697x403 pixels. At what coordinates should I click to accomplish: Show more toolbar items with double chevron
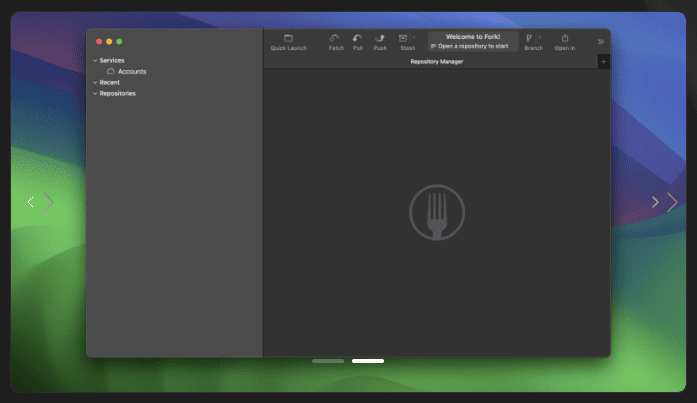(601, 42)
